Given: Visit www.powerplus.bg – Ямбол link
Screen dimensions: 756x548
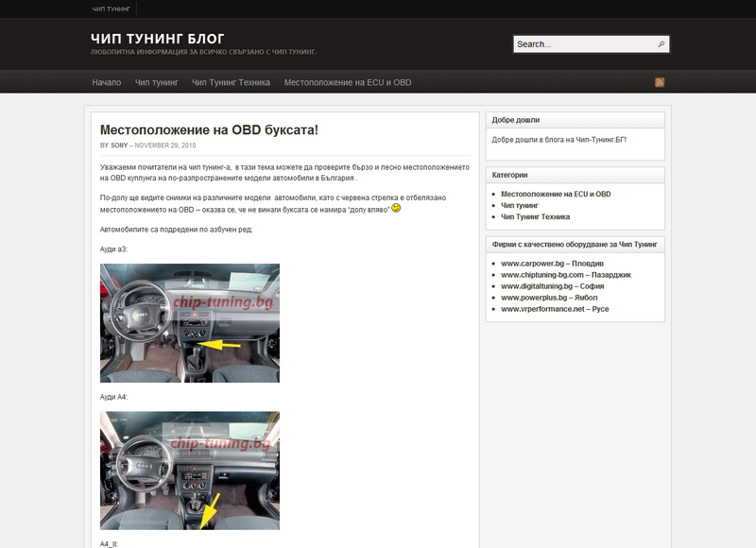Looking at the screenshot, I should pos(549,298).
